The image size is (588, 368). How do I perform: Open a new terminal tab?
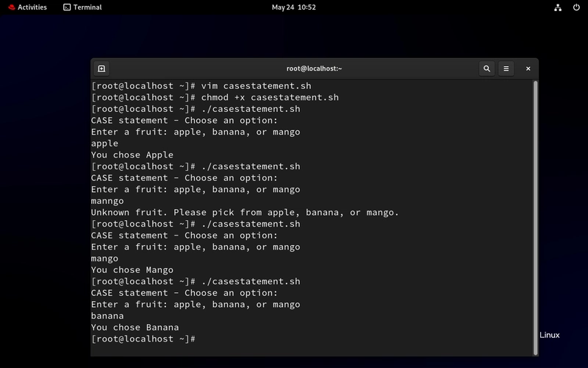coord(101,68)
